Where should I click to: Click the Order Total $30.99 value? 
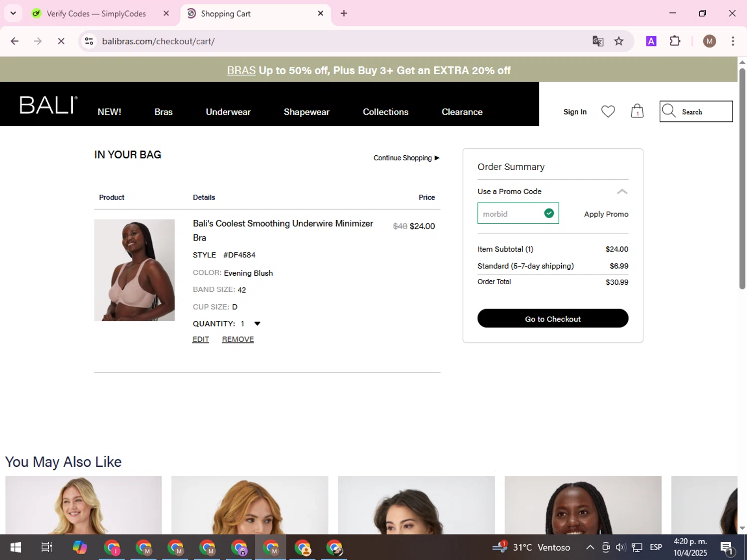617,282
